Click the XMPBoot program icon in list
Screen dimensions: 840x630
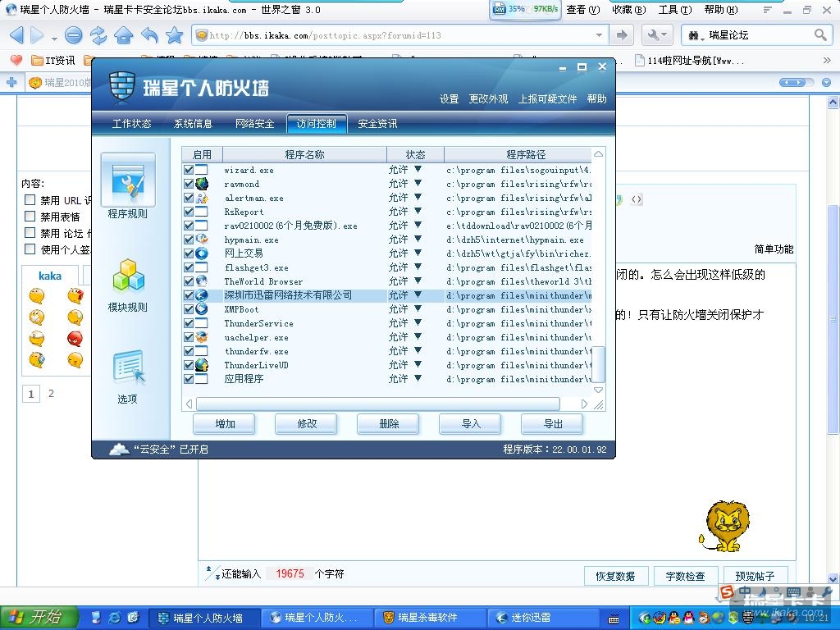coord(202,309)
